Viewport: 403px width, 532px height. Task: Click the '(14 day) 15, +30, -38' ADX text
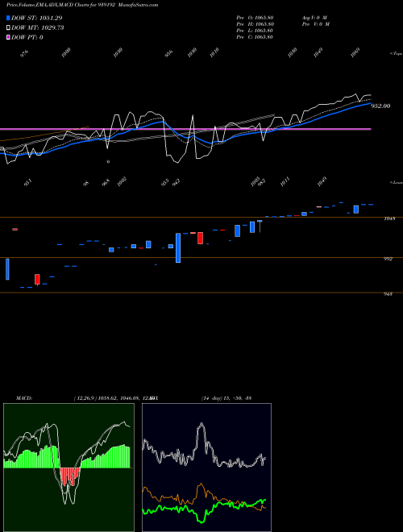click(x=226, y=398)
